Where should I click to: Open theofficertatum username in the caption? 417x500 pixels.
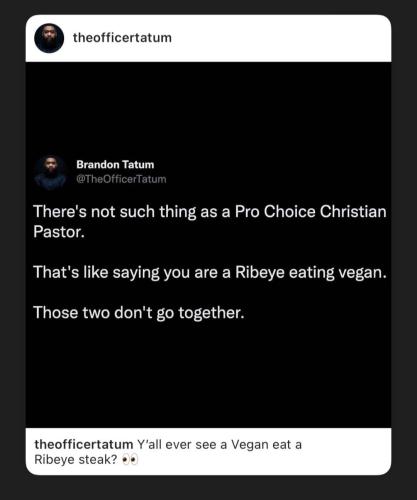tap(84, 444)
